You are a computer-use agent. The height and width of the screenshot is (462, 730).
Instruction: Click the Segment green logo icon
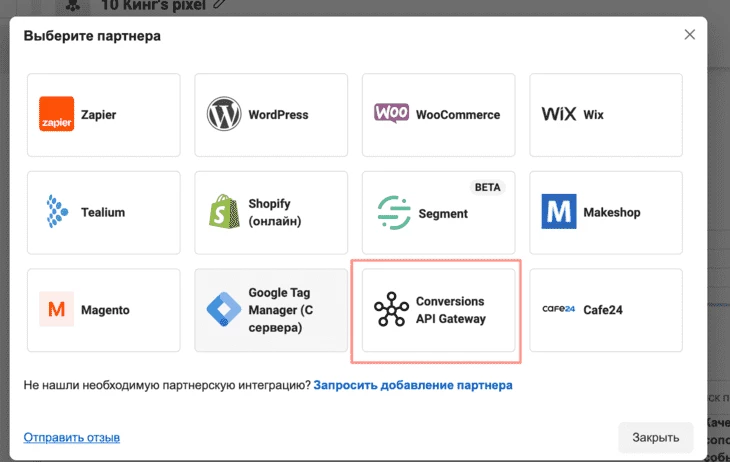point(394,213)
